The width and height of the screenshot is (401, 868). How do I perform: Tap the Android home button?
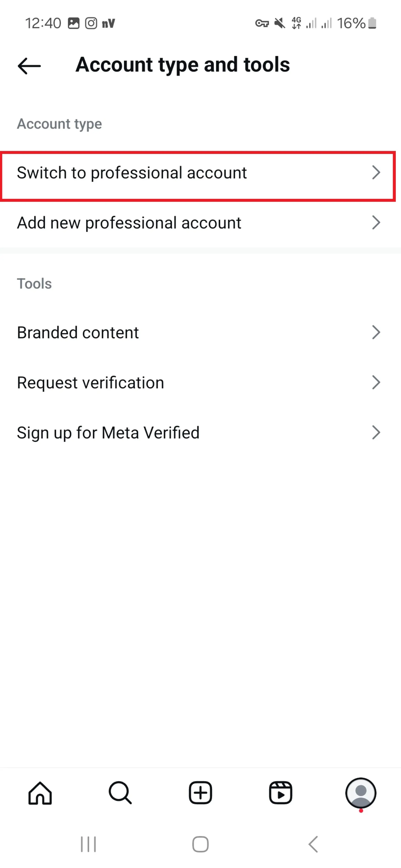click(x=200, y=844)
